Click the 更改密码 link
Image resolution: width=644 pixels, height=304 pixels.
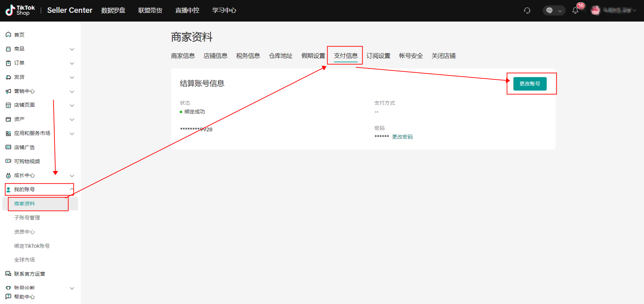coord(402,137)
